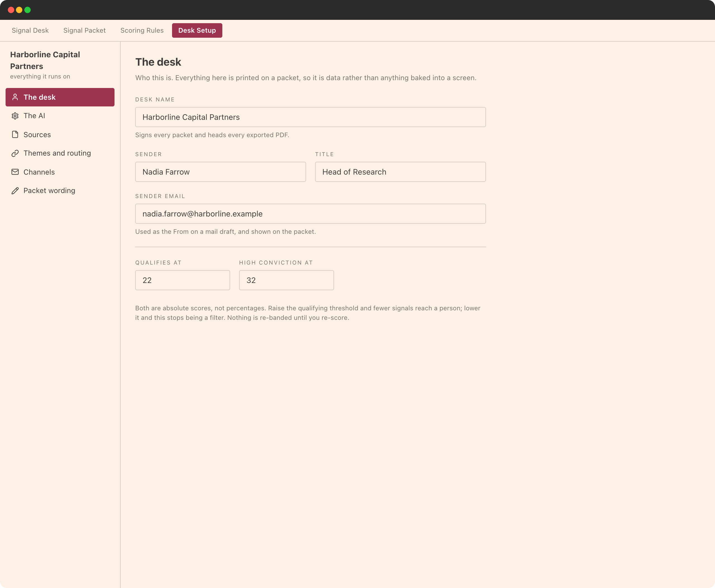Select The desk sidebar item
The width and height of the screenshot is (715, 588).
pyautogui.click(x=60, y=97)
